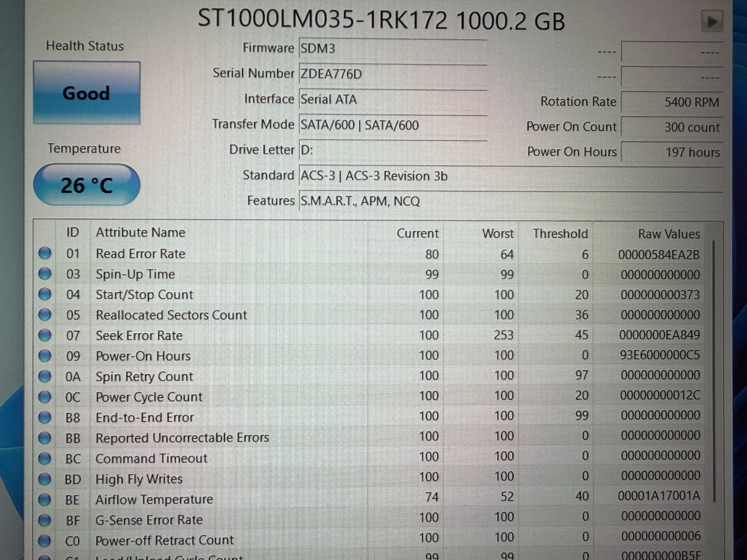Click the status dot for Seek Error Rate
The height and width of the screenshot is (560, 747).
click(45, 336)
